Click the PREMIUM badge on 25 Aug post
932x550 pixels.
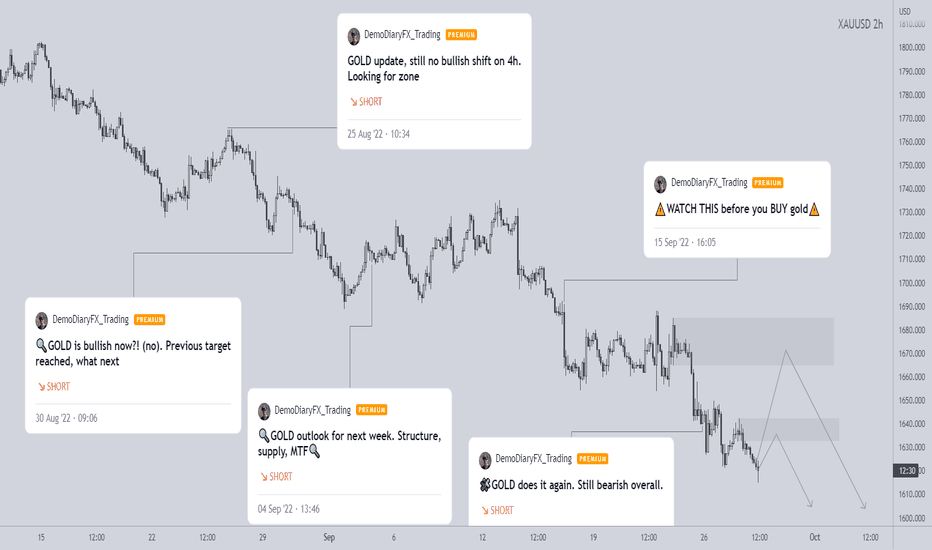tap(461, 35)
